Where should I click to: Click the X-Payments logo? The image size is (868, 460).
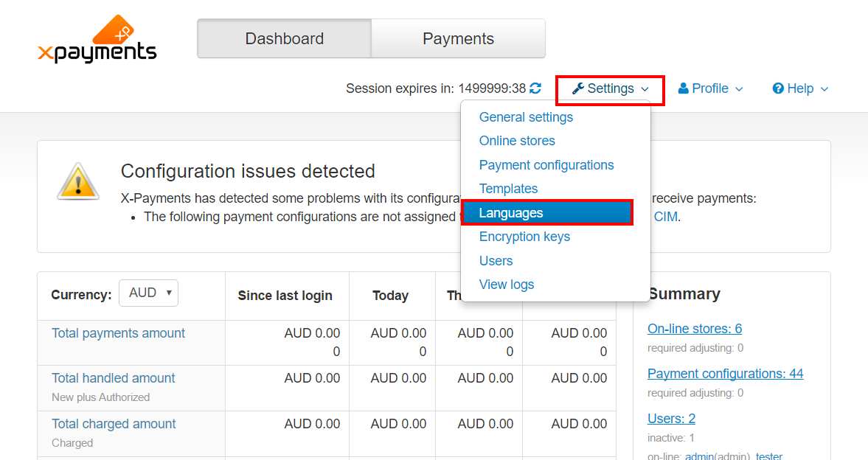[x=97, y=39]
